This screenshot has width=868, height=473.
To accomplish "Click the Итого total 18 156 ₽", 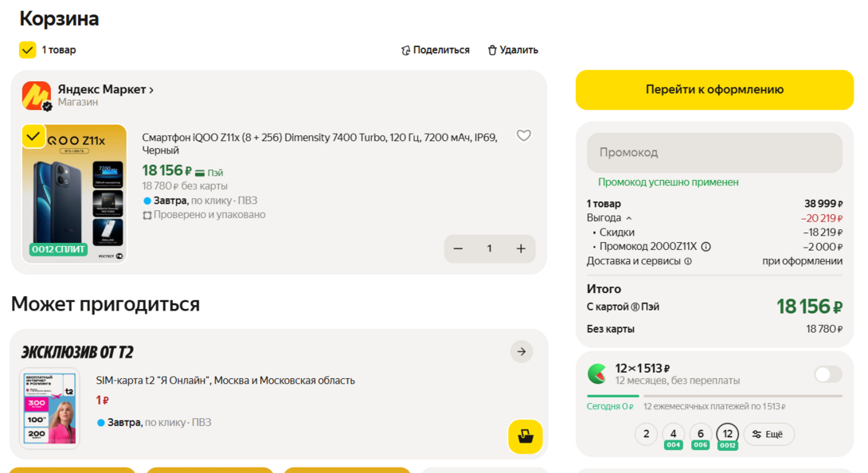I will [x=809, y=307].
